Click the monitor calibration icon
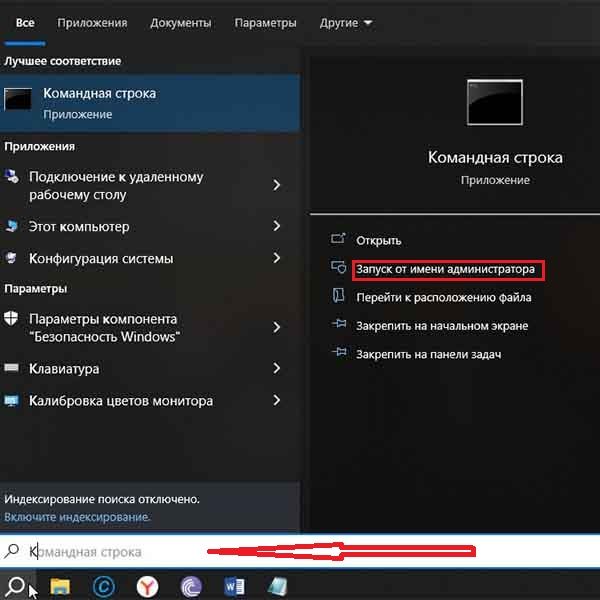The width and height of the screenshot is (600, 600). pyautogui.click(x=11, y=401)
